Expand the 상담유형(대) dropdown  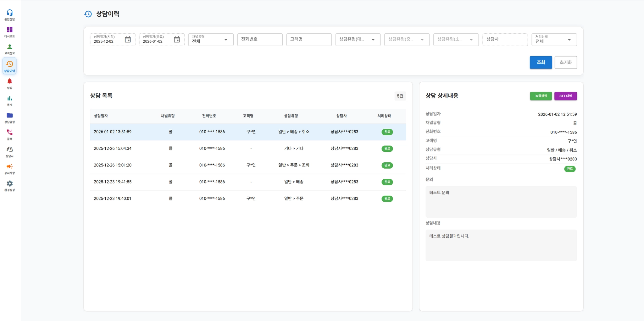[x=358, y=40]
